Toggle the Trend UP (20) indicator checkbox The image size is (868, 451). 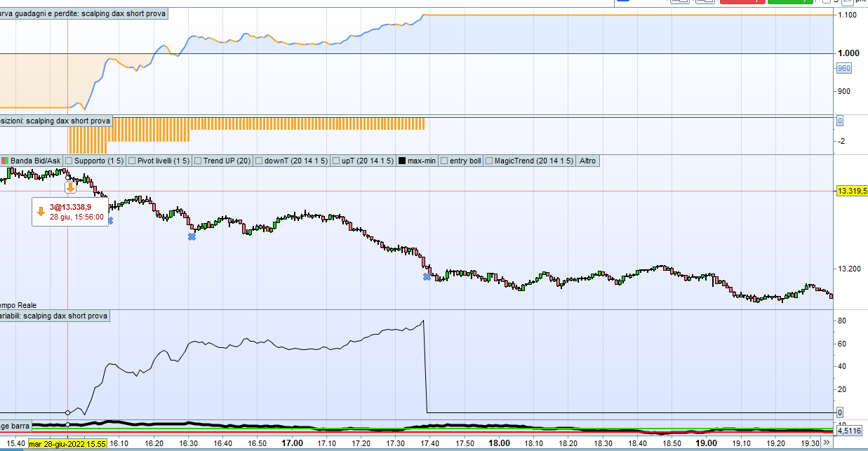(198, 161)
